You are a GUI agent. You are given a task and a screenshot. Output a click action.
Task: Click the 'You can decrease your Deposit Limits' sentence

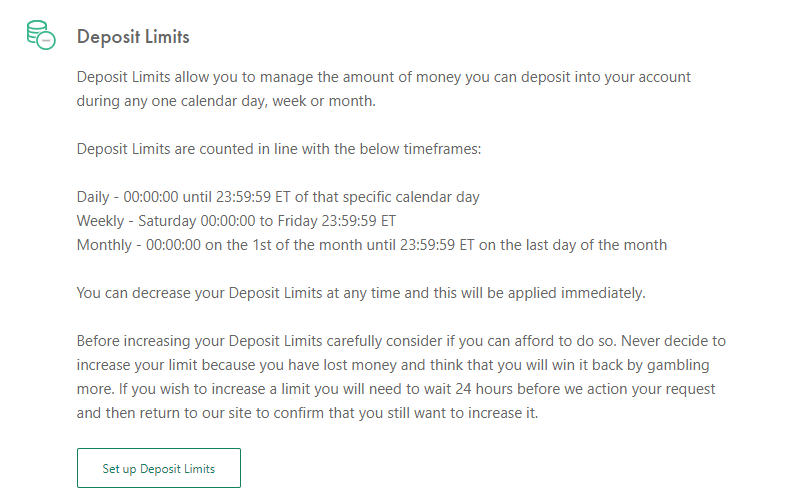[x=361, y=293]
